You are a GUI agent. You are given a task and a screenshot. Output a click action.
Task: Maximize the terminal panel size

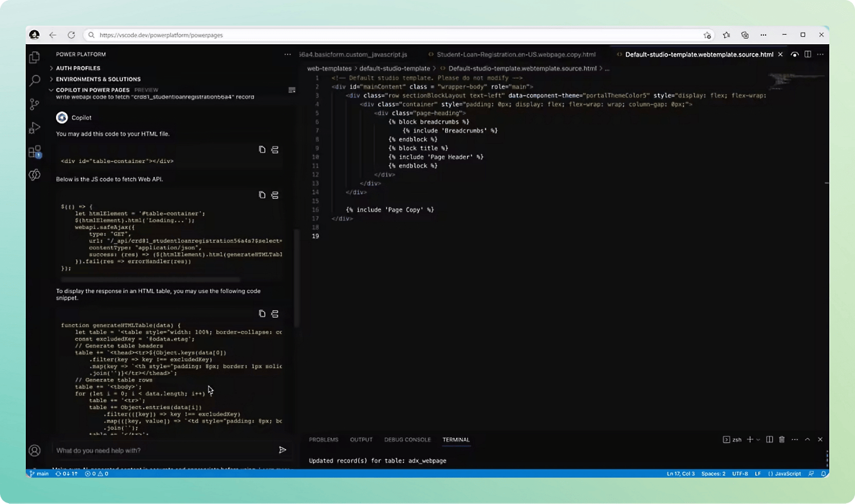(x=807, y=439)
